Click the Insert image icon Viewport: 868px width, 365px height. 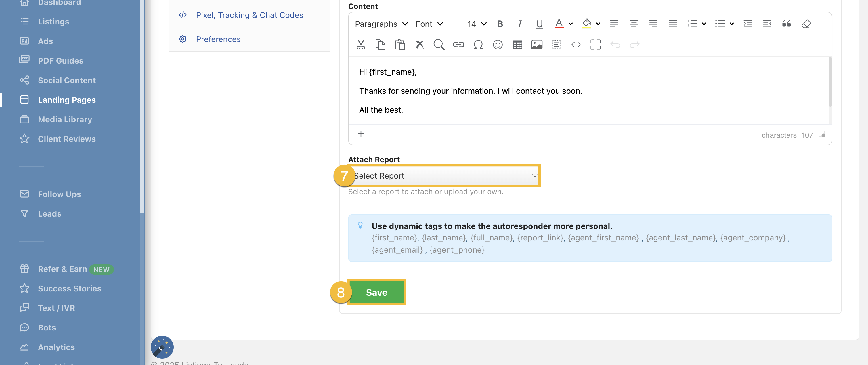click(536, 45)
